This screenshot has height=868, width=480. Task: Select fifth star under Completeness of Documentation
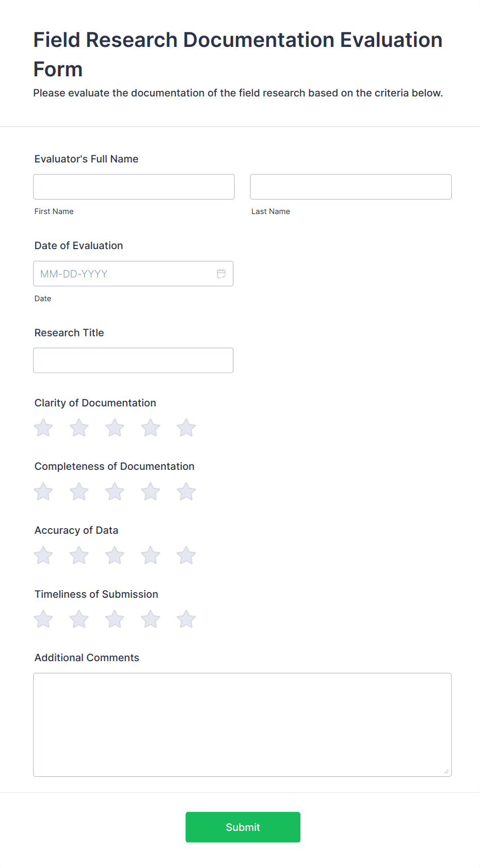pos(186,492)
